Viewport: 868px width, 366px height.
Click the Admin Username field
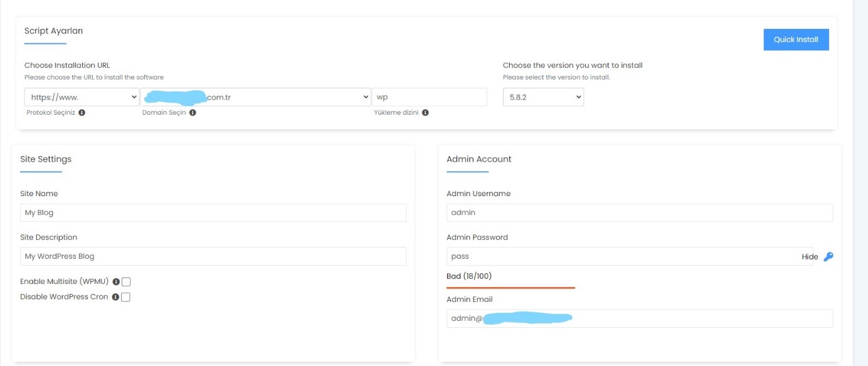tap(640, 212)
